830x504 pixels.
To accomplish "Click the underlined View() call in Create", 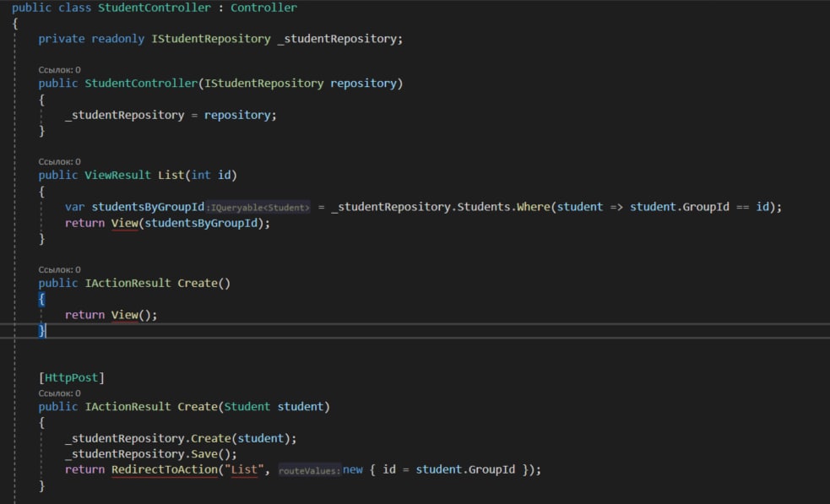I will (124, 314).
